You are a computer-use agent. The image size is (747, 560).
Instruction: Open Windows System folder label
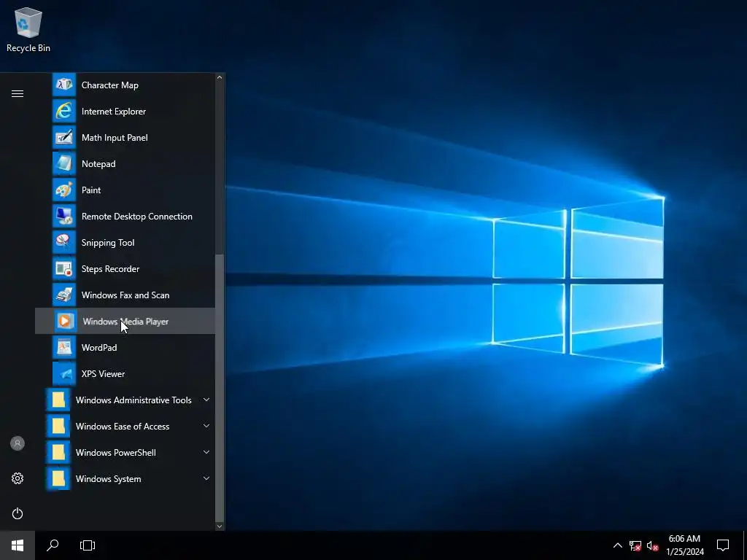109,479
